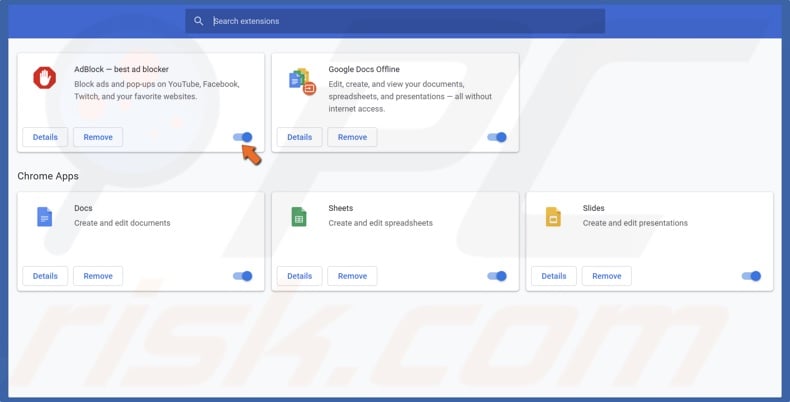Screen dimensions: 790x402
Task: Click the yellow Slides app icon
Action: pos(553,217)
